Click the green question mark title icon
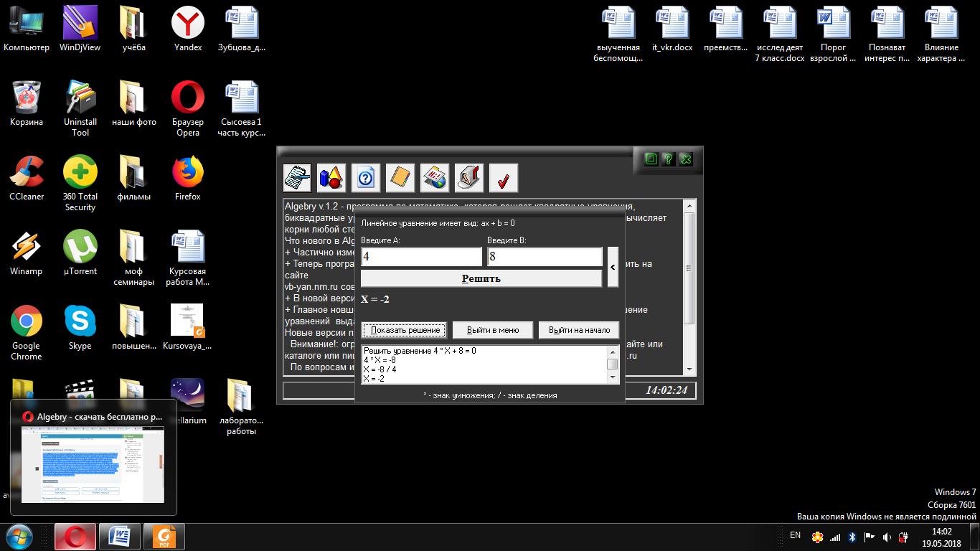This screenshot has height=551, width=980. (668, 159)
